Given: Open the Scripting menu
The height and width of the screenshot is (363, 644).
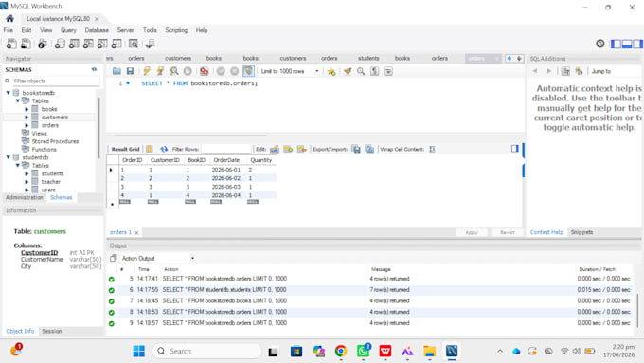Looking at the screenshot, I should [176, 30].
